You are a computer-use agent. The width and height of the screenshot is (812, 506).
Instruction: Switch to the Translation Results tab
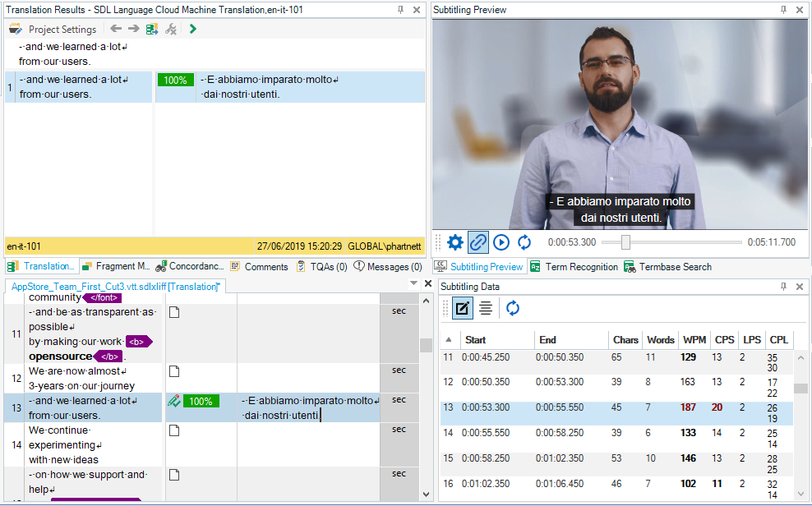coord(43,266)
